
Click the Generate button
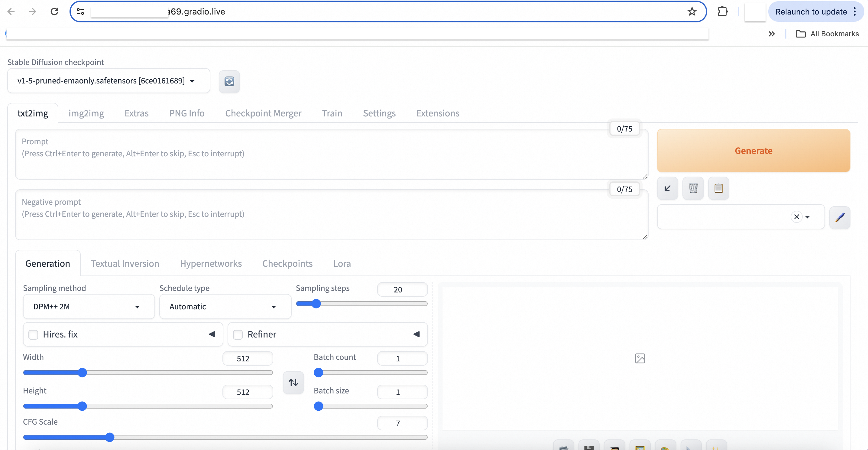click(x=753, y=151)
